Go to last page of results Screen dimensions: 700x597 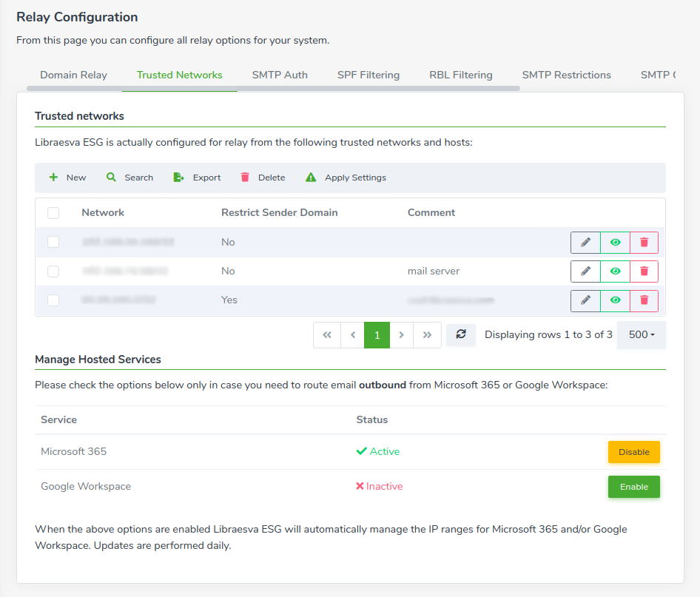[427, 335]
